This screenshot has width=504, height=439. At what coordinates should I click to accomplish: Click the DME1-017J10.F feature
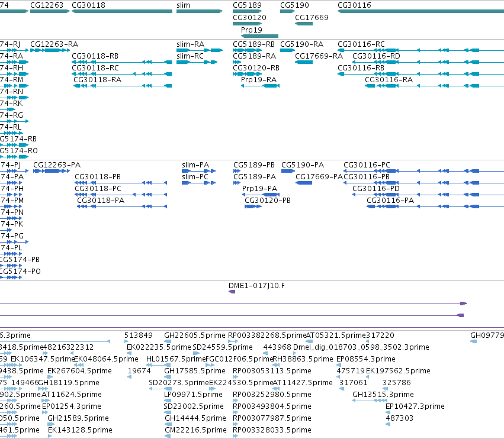[256, 286]
